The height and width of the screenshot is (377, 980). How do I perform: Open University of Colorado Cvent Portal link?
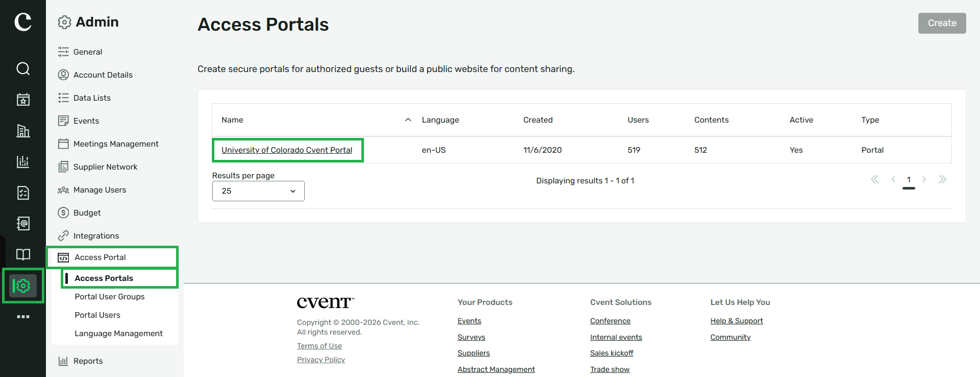pyautogui.click(x=287, y=150)
